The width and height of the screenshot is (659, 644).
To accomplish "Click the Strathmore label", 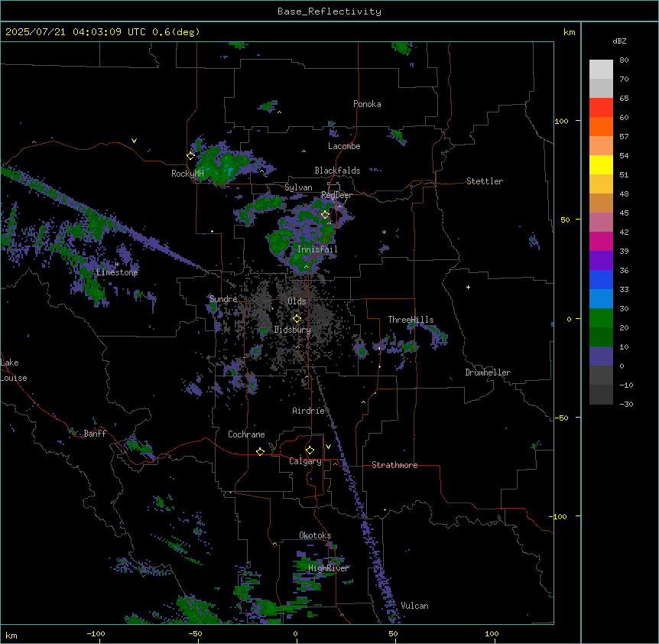I will tap(394, 465).
